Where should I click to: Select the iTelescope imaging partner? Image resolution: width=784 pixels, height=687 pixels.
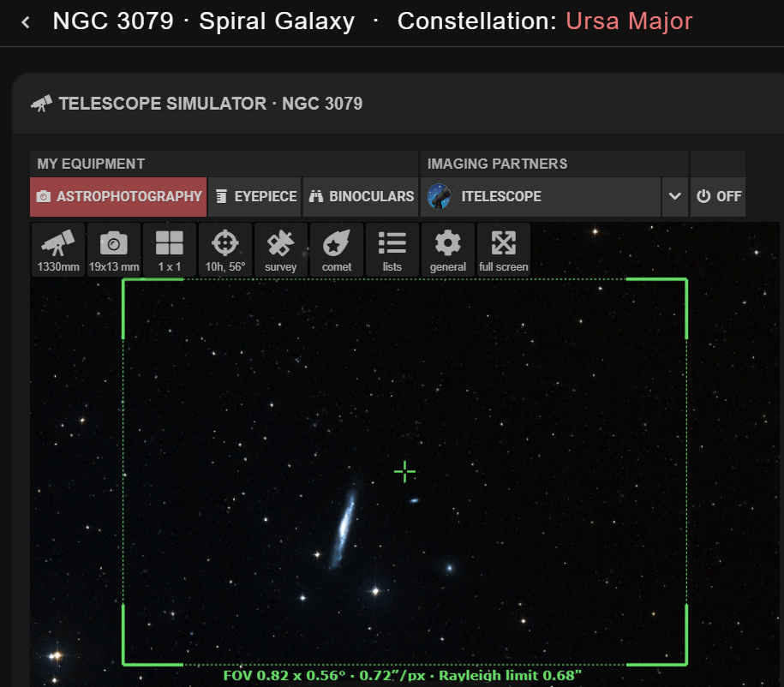tap(541, 196)
